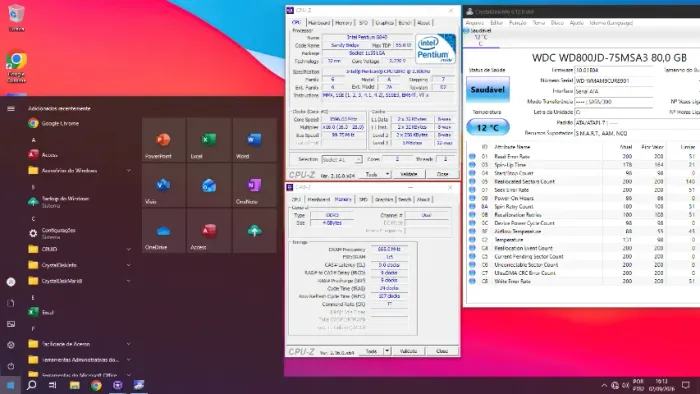700x394 pixels.
Task: Click the Número Serial field value
Action: coord(613,81)
